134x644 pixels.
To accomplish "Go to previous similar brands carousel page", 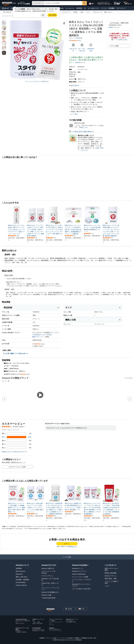I will 4,399.
